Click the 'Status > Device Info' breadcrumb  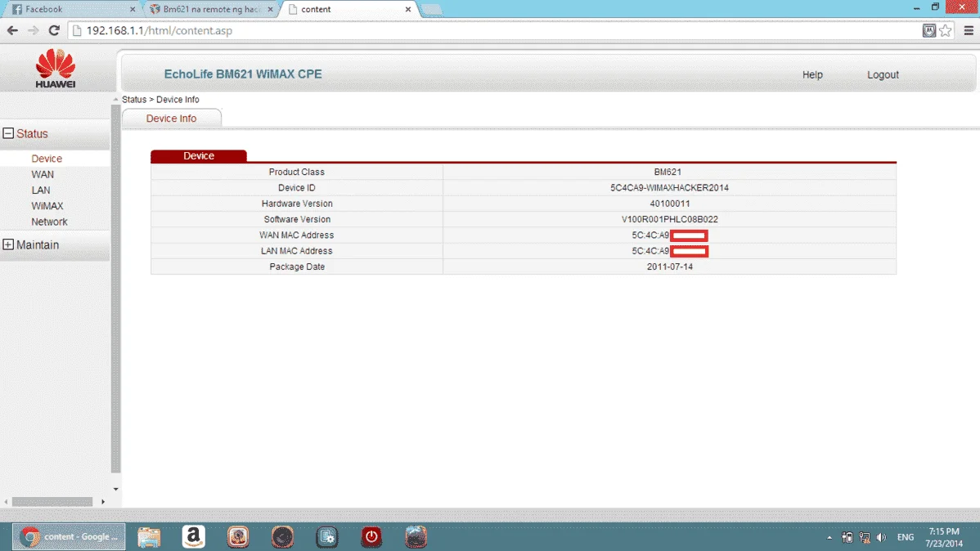coord(160,100)
